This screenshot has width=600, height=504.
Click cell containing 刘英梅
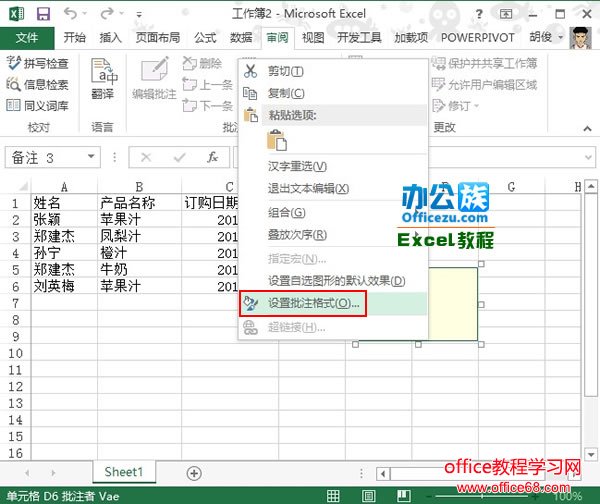coord(64,286)
